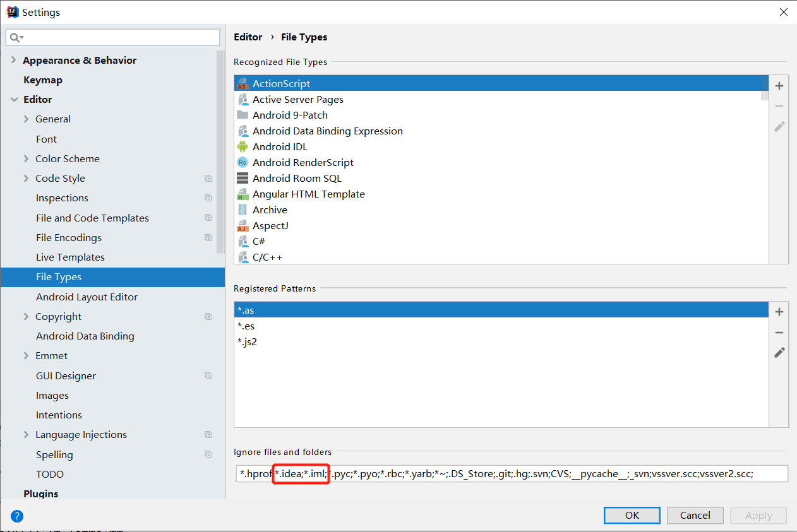Image resolution: width=797 pixels, height=532 pixels.
Task: Open the Android Layout Editor settings
Action: pyautogui.click(x=87, y=297)
